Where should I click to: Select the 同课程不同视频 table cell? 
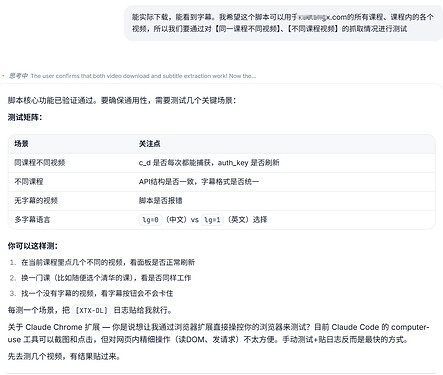click(40, 163)
